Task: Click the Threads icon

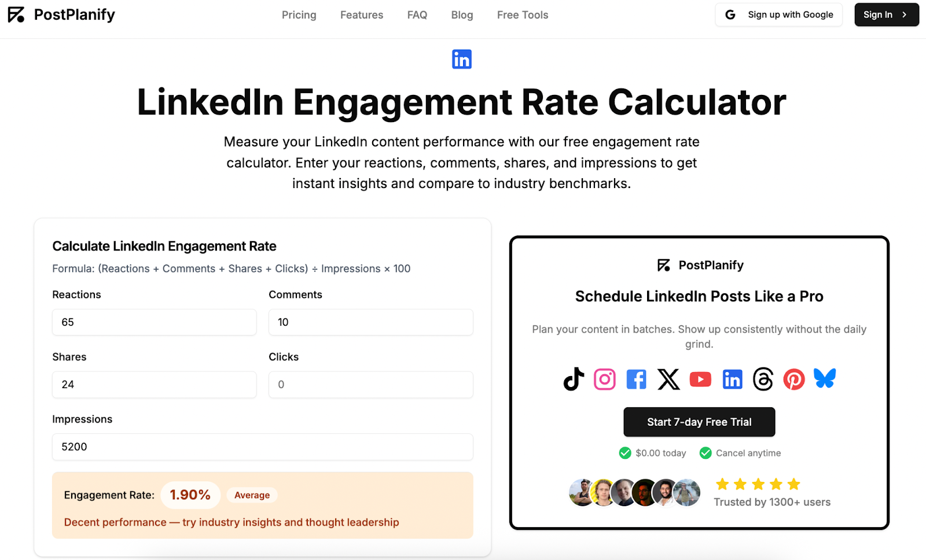Action: click(763, 380)
